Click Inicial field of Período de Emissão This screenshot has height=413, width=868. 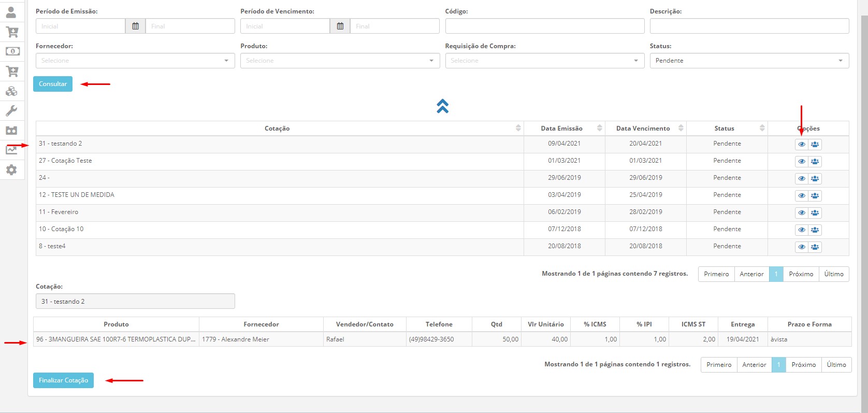(x=80, y=26)
